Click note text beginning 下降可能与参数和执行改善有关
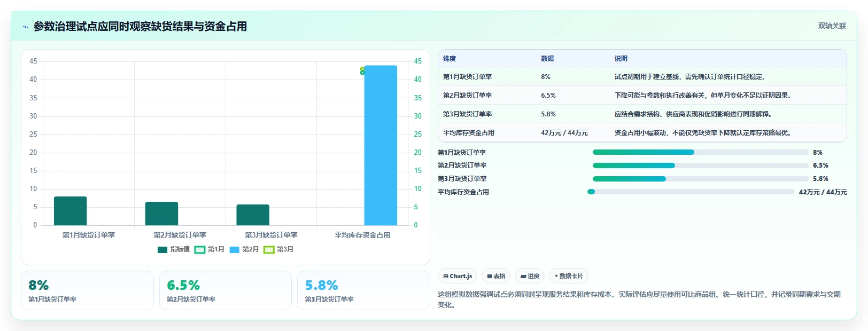868x331 pixels. pyautogui.click(x=704, y=96)
